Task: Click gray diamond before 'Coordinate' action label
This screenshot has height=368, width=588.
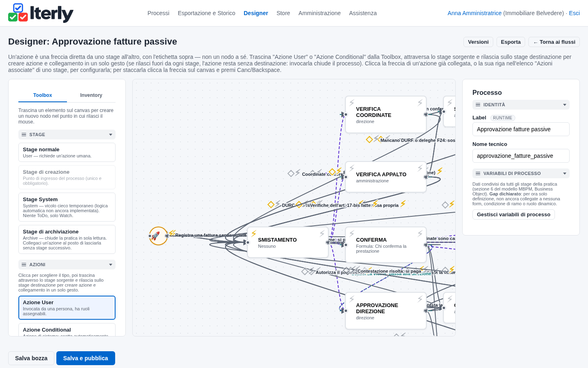Action: click(x=291, y=173)
